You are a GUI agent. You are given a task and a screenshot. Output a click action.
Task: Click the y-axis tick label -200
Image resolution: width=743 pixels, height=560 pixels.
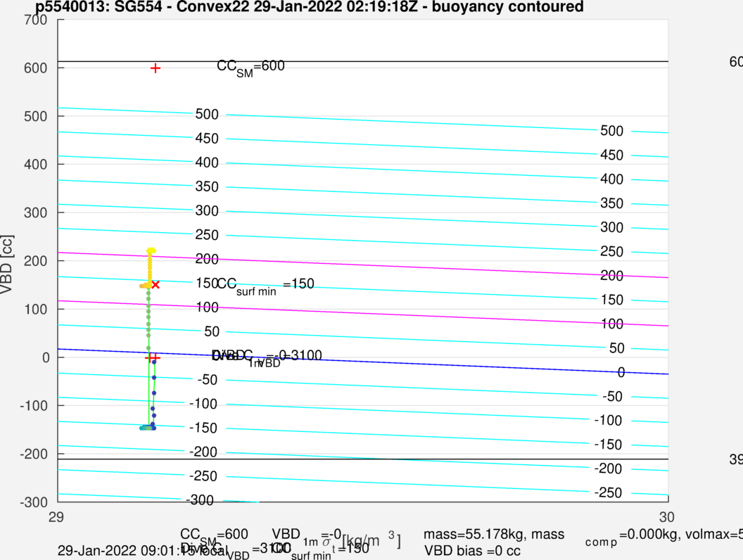click(x=34, y=454)
